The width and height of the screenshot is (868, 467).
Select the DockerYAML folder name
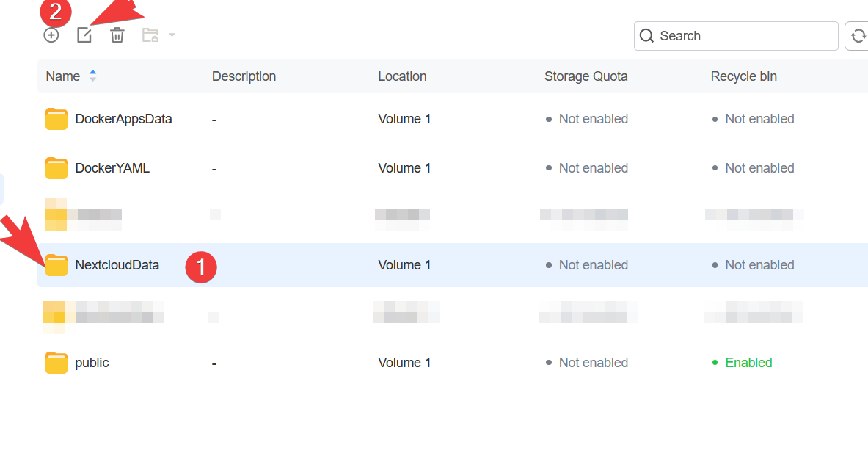click(x=112, y=168)
